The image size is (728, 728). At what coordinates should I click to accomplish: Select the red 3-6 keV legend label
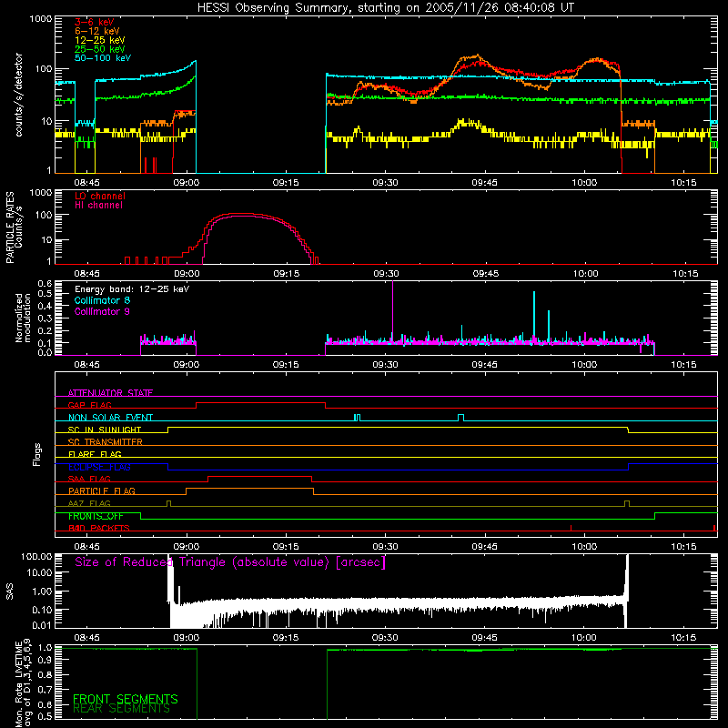[x=95, y=22]
